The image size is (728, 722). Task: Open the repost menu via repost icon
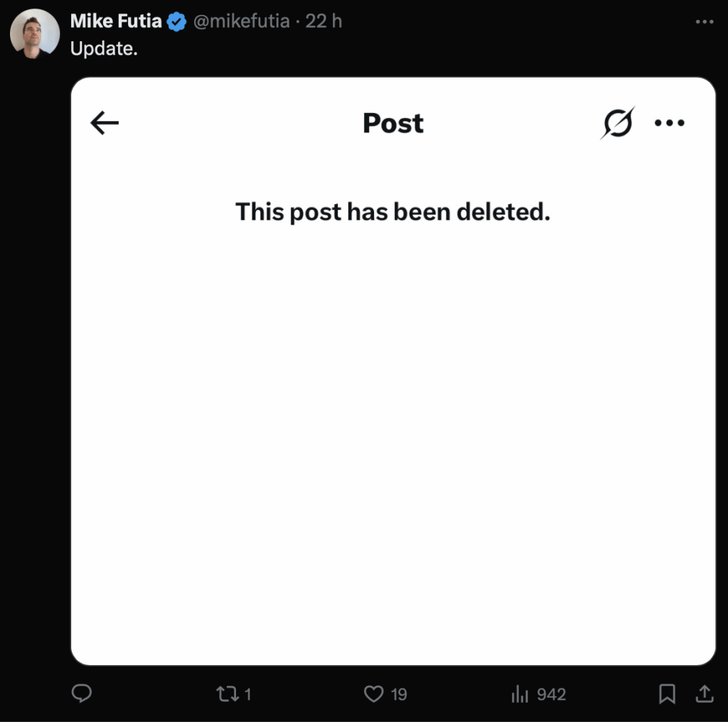point(227,694)
